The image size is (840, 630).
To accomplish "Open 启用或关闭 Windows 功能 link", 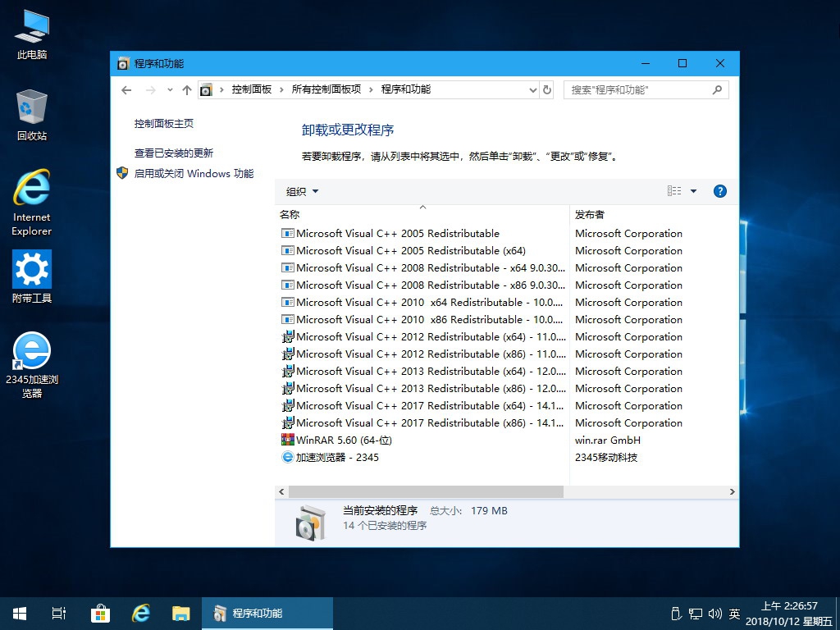I will click(194, 174).
